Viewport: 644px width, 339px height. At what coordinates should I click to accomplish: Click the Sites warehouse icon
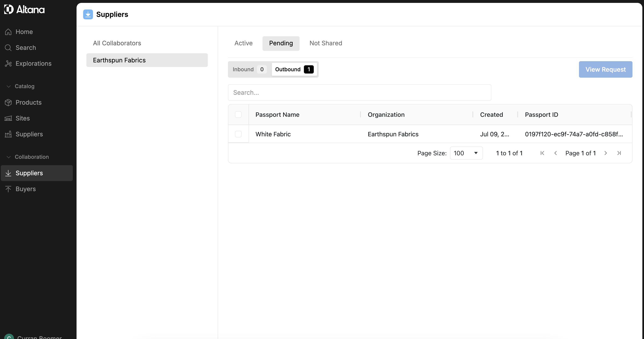click(x=8, y=118)
